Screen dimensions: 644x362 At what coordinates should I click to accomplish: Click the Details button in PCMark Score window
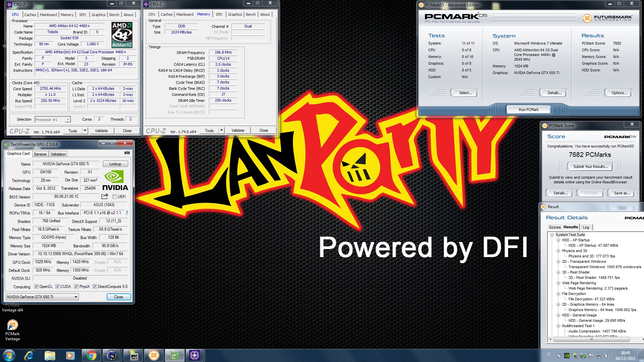click(560, 193)
